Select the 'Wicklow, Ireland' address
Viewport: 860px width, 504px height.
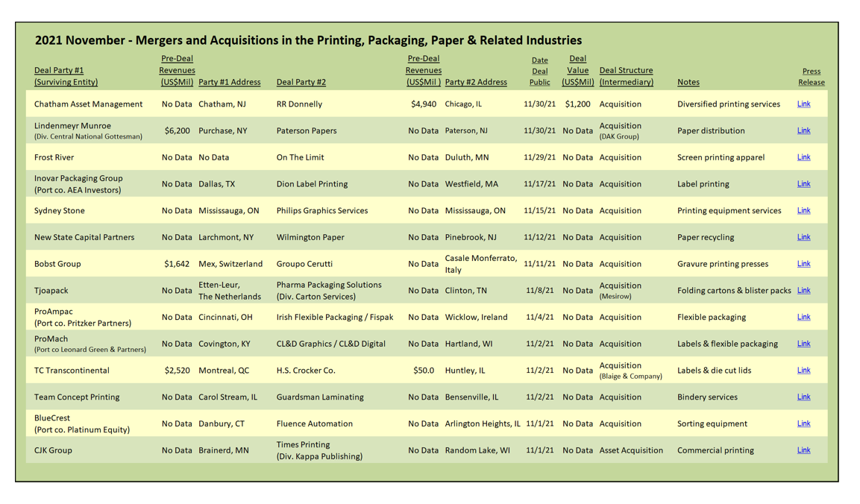(476, 318)
